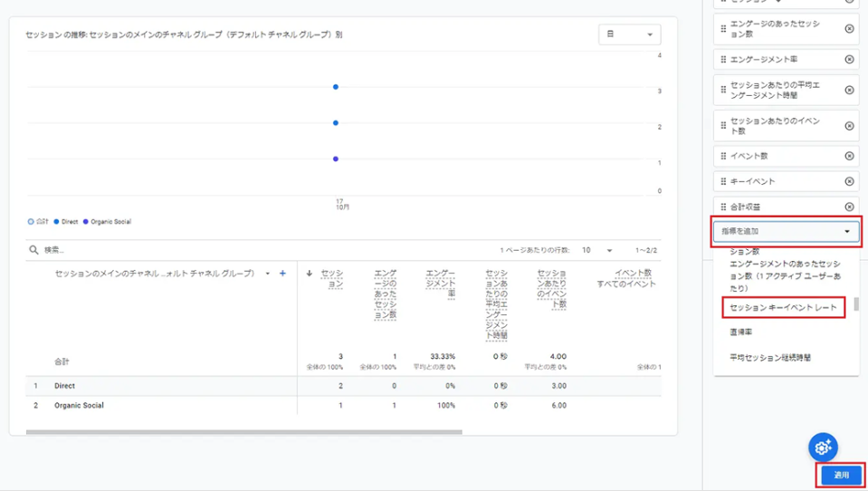Click the purple Organic Social data point
868x491 pixels.
pyautogui.click(x=336, y=159)
